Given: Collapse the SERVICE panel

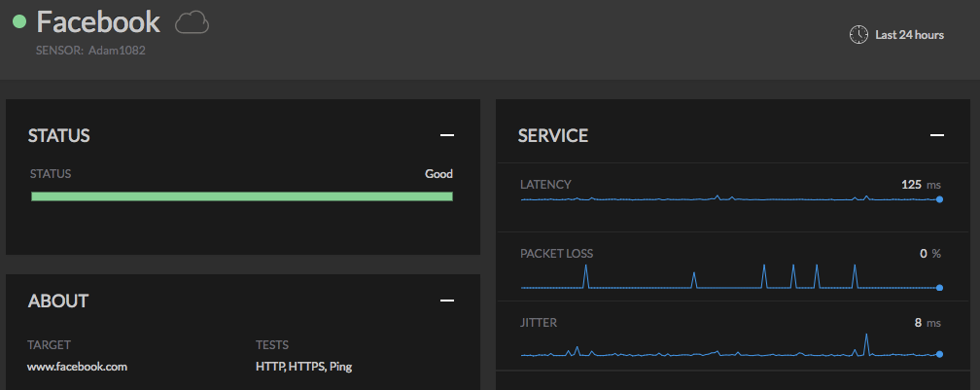Looking at the screenshot, I should (x=936, y=136).
